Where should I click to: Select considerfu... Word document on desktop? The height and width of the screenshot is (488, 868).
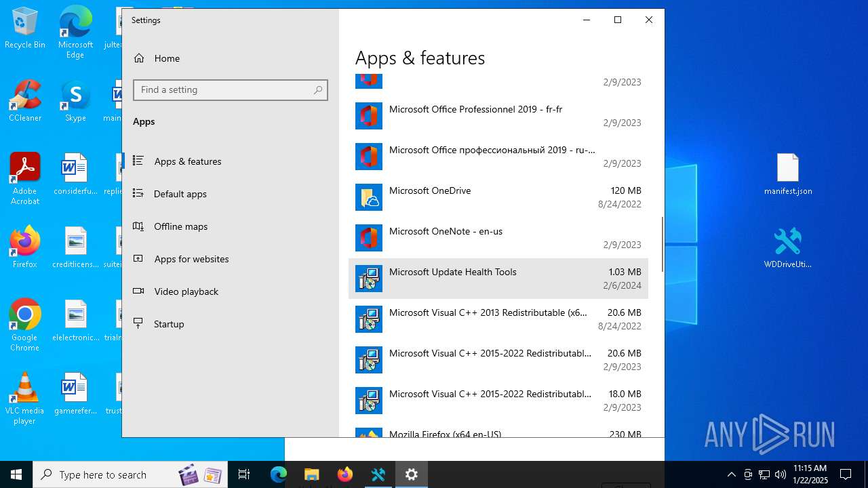click(x=75, y=175)
